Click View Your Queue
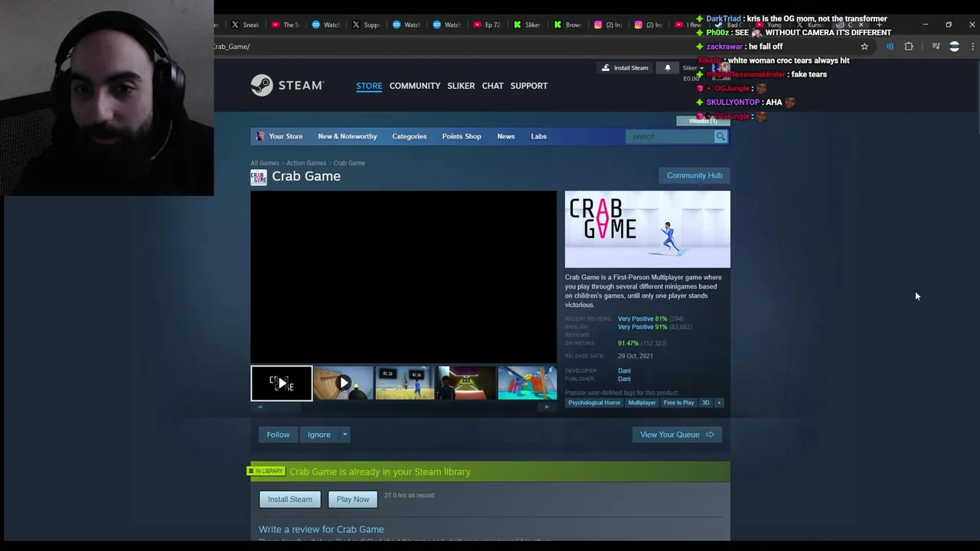This screenshot has height=551, width=980. [677, 435]
